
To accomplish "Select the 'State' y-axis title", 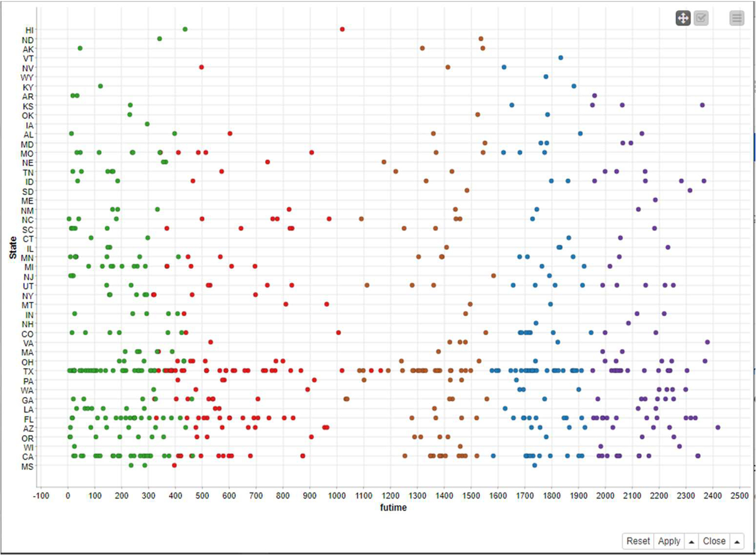I will pyautogui.click(x=13, y=248).
